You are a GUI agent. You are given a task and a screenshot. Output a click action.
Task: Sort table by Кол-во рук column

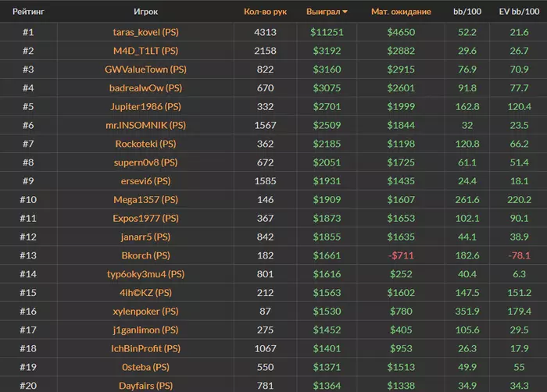(266, 12)
